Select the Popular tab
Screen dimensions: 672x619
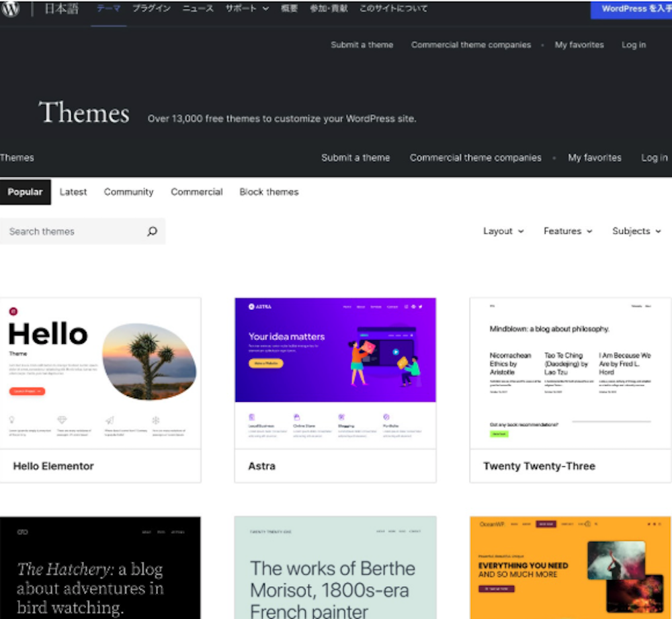(x=26, y=192)
